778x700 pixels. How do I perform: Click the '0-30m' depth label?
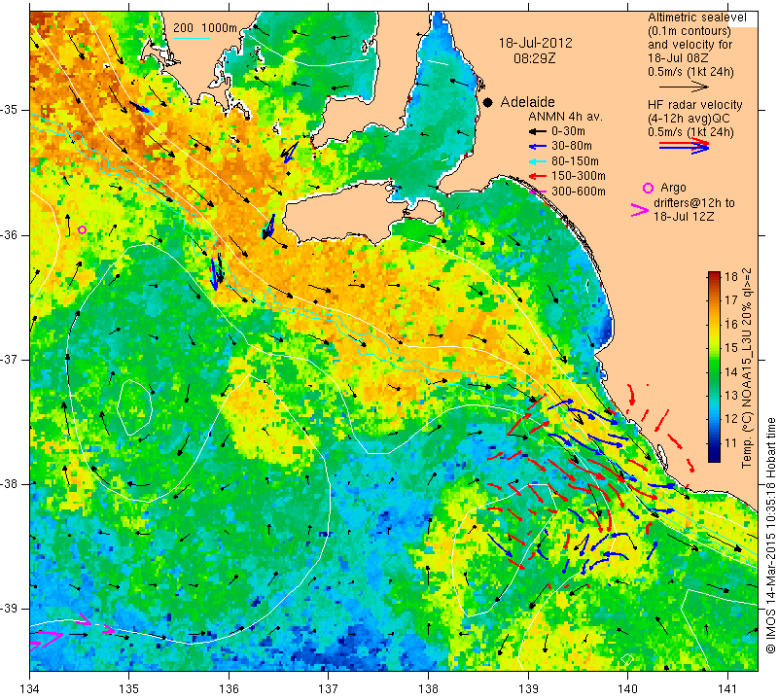click(568, 131)
